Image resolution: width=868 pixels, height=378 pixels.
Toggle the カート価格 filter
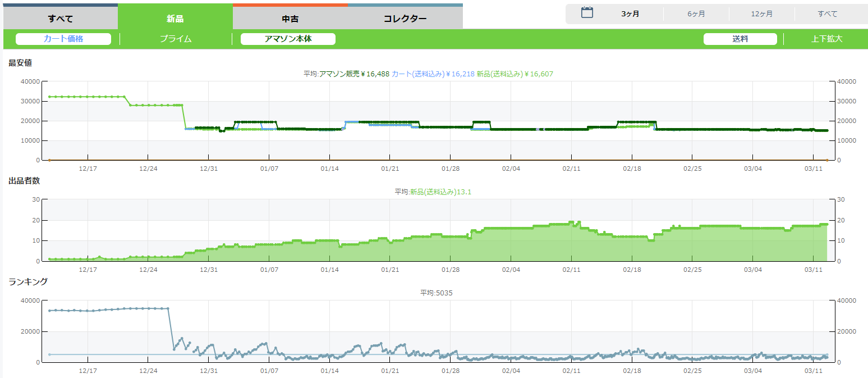[x=63, y=39]
